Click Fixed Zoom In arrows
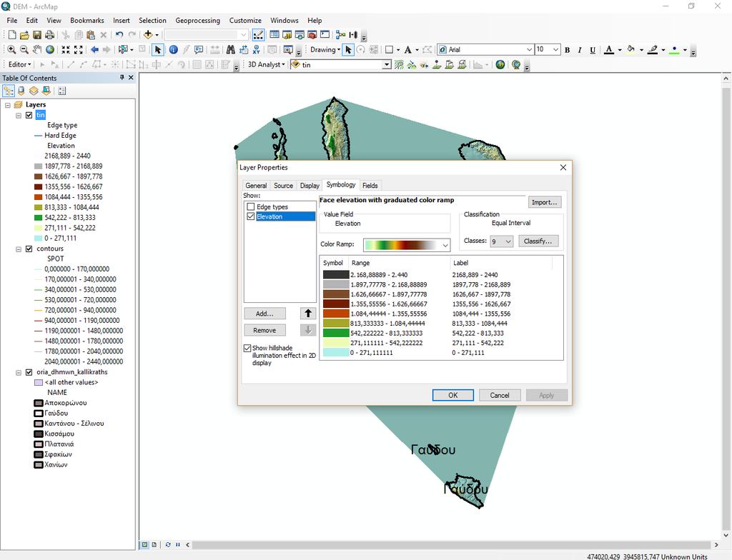The height and width of the screenshot is (560, 732). tap(66, 49)
